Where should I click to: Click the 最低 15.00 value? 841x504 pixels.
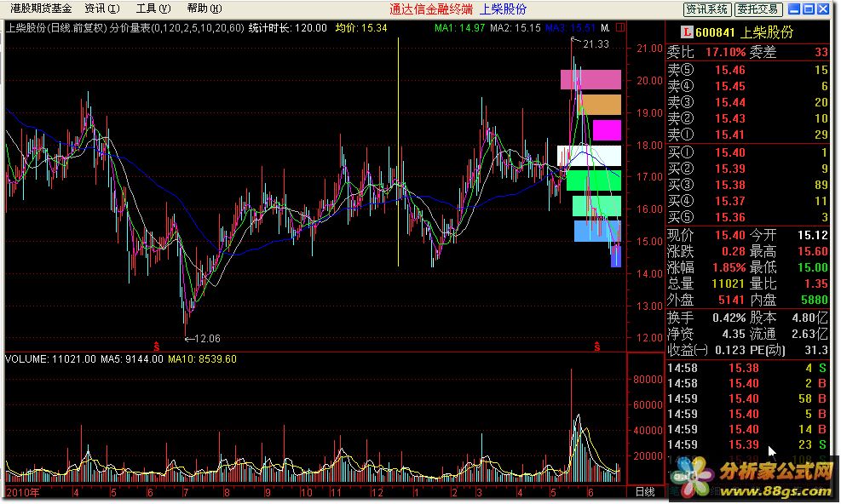(x=813, y=267)
